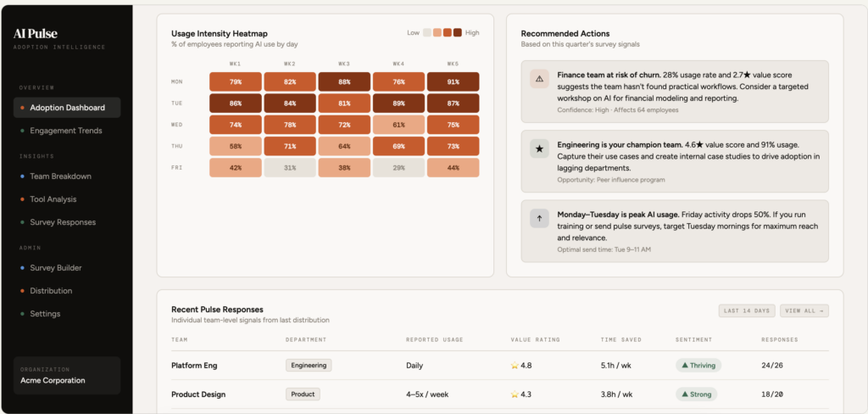
Task: Open the Last 14 Days filter
Action: 746,311
